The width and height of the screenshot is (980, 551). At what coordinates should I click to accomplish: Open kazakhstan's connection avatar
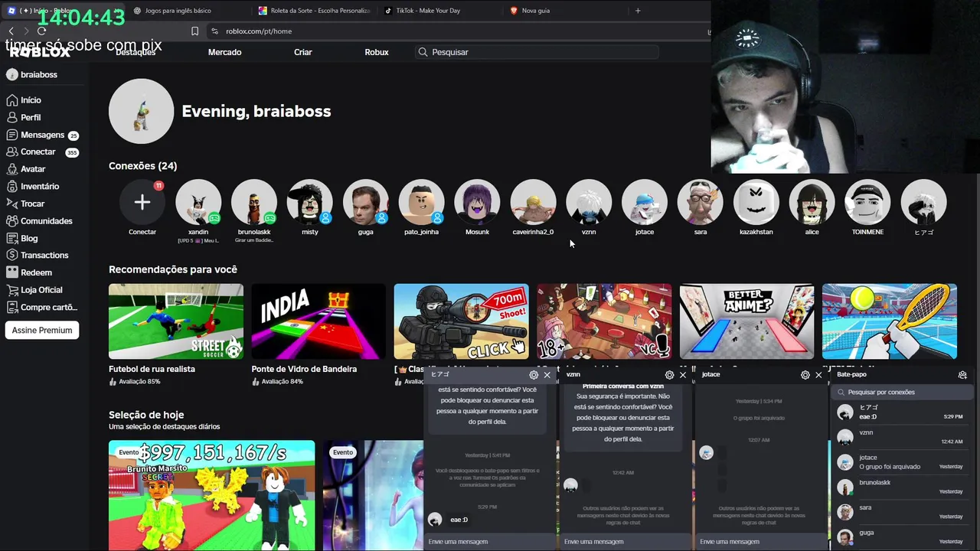756,202
